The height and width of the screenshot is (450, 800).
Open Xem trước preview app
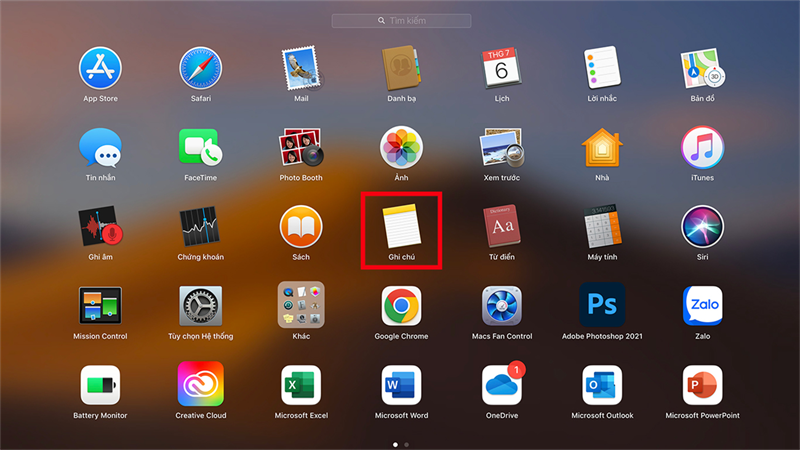(x=502, y=147)
